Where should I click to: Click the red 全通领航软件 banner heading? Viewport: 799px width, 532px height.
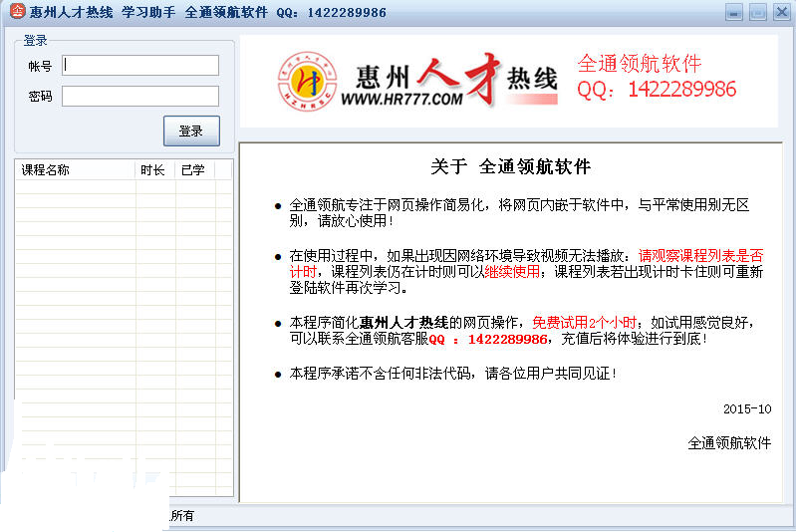(640, 64)
